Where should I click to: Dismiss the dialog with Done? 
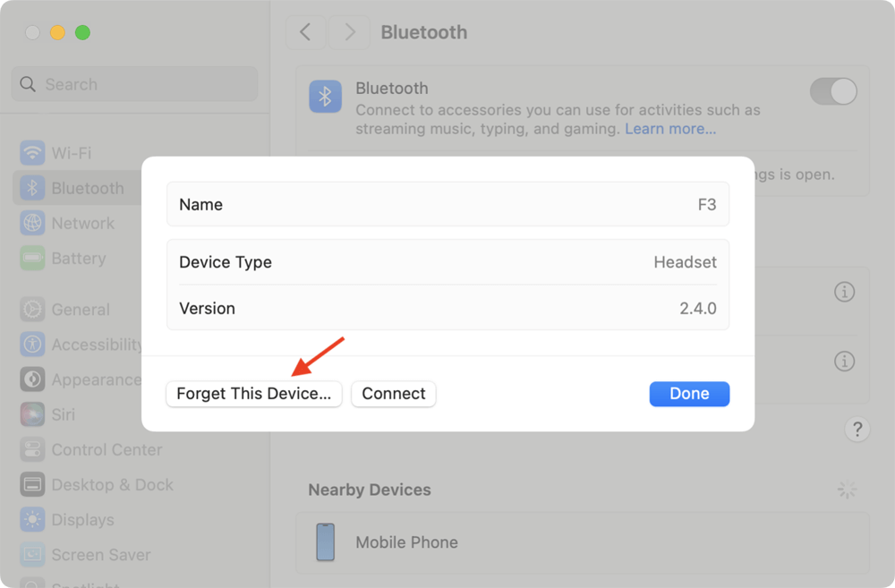[689, 394]
